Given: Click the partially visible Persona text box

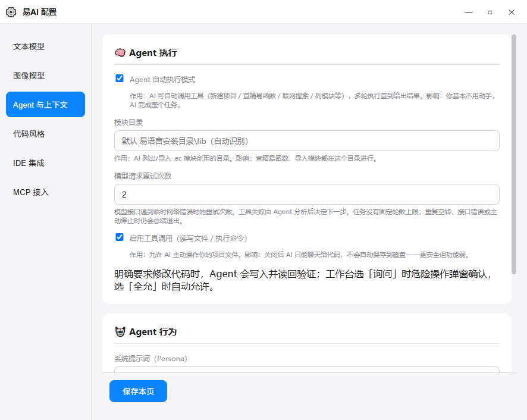Looking at the screenshot, I should point(306,369).
